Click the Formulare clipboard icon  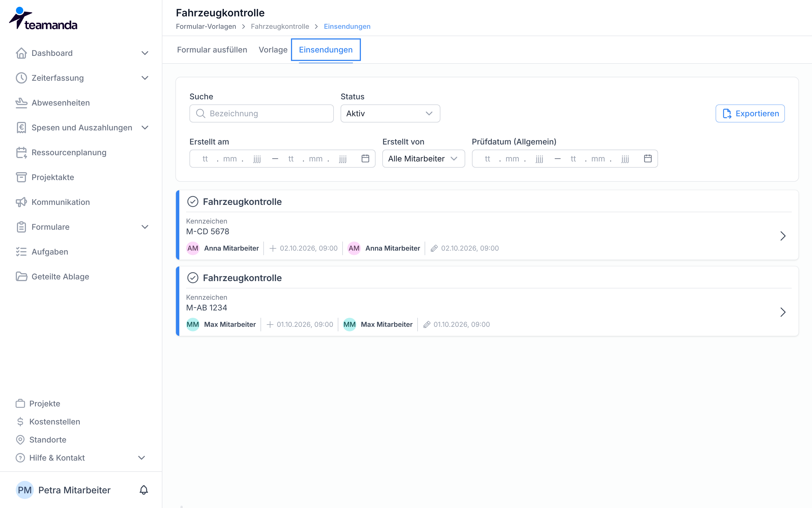21,227
